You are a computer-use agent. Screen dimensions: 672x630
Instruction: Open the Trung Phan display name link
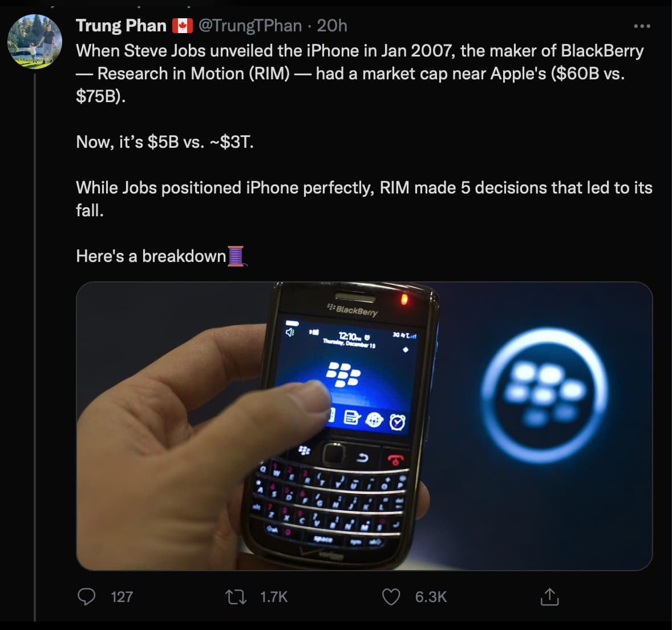coord(121,26)
